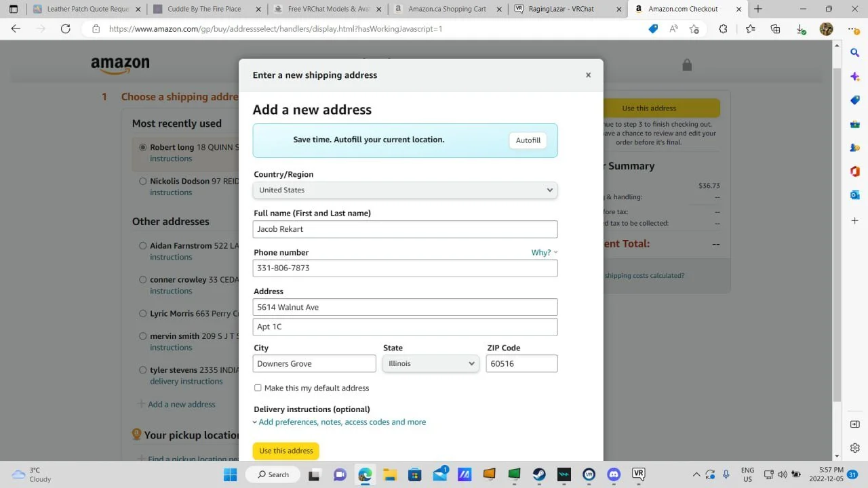Close the new shipping address dialog
868x488 pixels.
coord(588,75)
